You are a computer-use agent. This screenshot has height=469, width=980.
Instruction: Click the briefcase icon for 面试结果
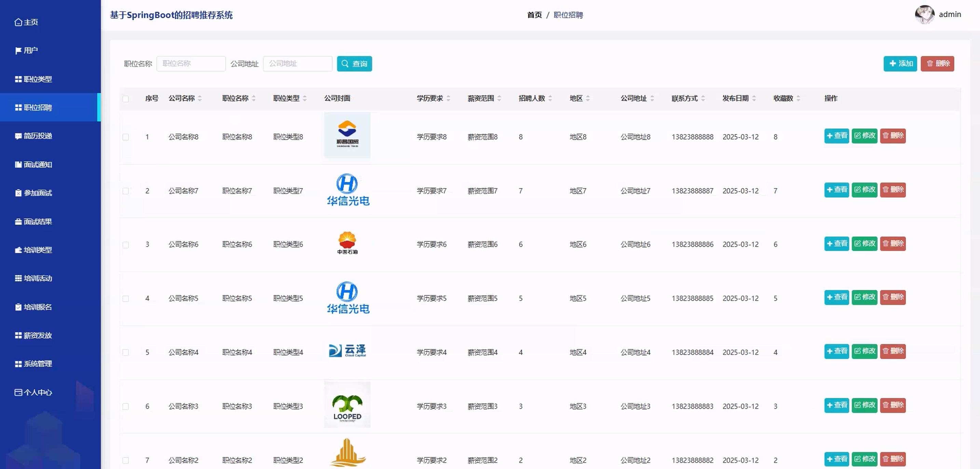click(x=18, y=222)
